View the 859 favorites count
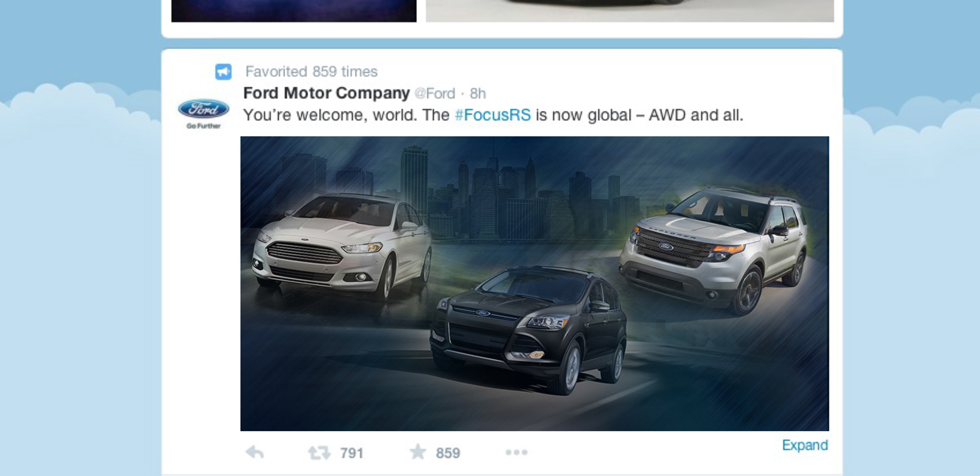Viewport: 980px width, 476px height. 448,453
